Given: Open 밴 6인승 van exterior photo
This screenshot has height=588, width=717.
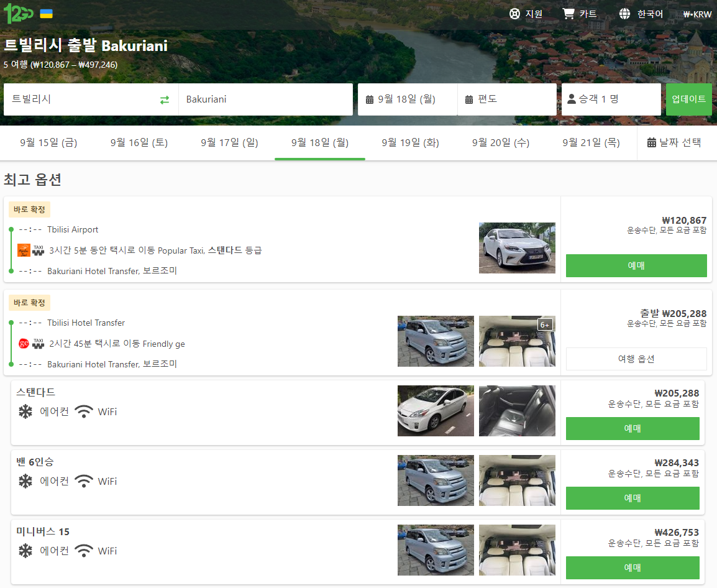Looking at the screenshot, I should click(436, 480).
